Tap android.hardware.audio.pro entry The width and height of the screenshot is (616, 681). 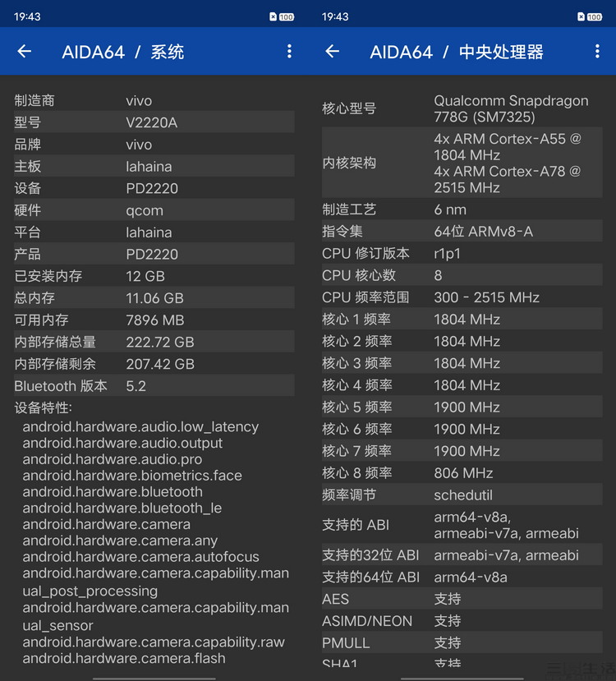tap(113, 459)
